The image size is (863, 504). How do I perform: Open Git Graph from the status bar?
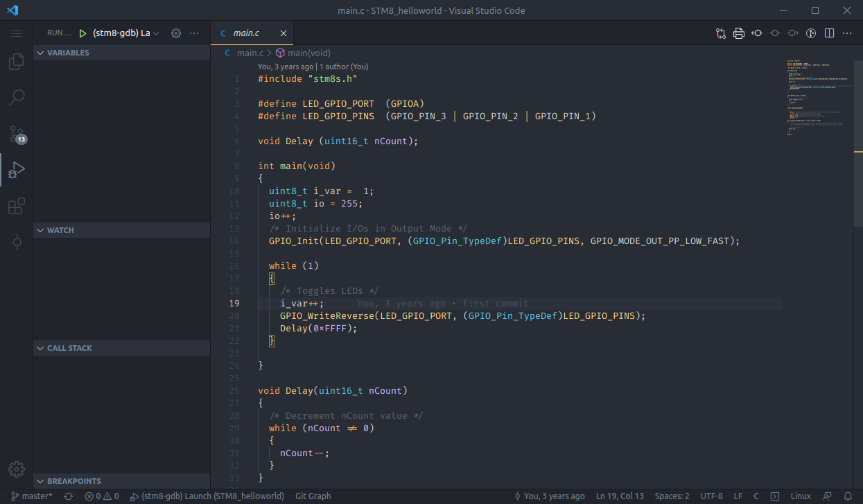pos(313,496)
